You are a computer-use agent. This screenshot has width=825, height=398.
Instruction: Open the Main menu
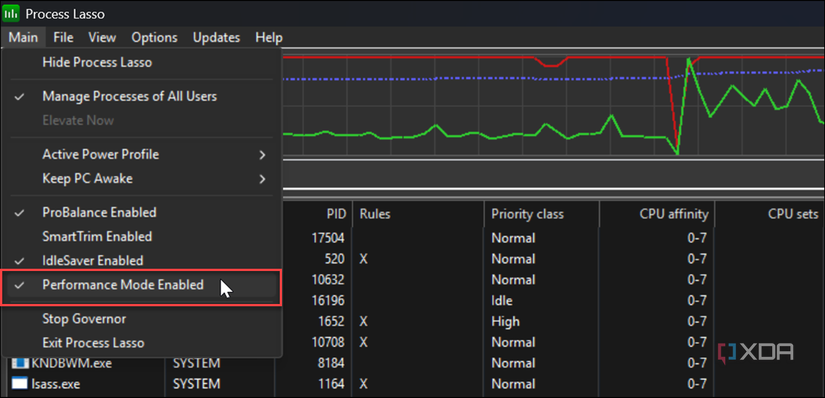click(23, 37)
